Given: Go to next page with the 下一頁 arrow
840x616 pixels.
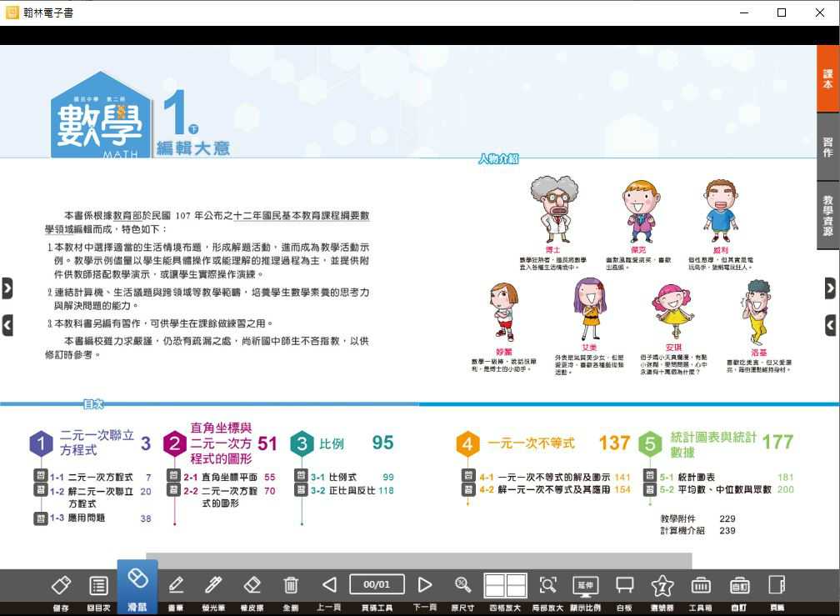Looking at the screenshot, I should click(424, 585).
